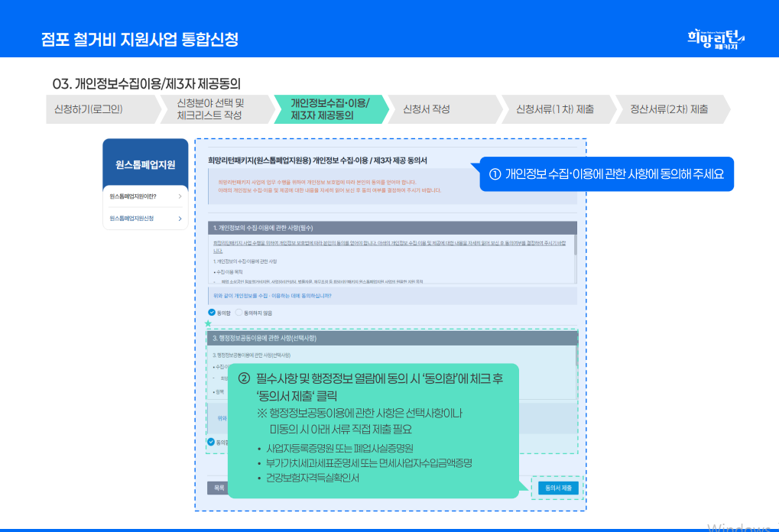Click '3. 행정정보공동이용에 관한 사항(선택사항)' header
The width and height of the screenshot is (779, 532).
pos(392,338)
